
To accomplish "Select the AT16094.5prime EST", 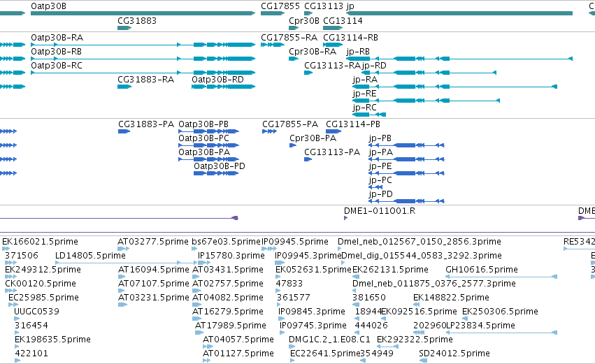I will pyautogui.click(x=122, y=277).
